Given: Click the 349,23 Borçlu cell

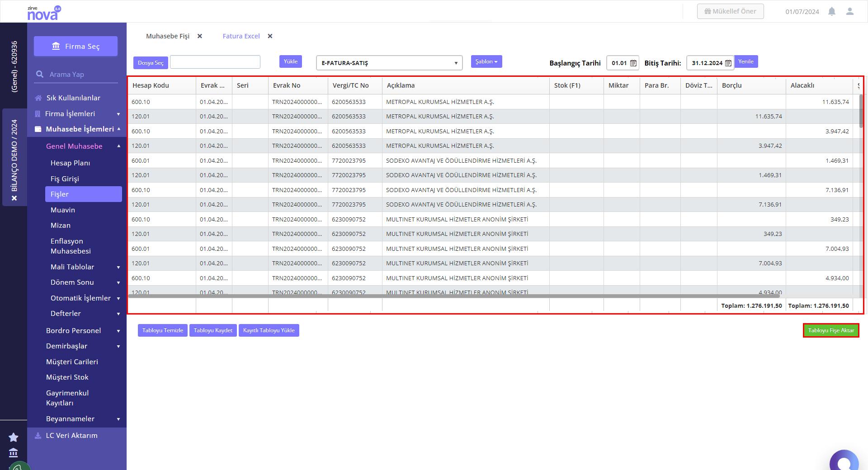Looking at the screenshot, I should pyautogui.click(x=751, y=234).
